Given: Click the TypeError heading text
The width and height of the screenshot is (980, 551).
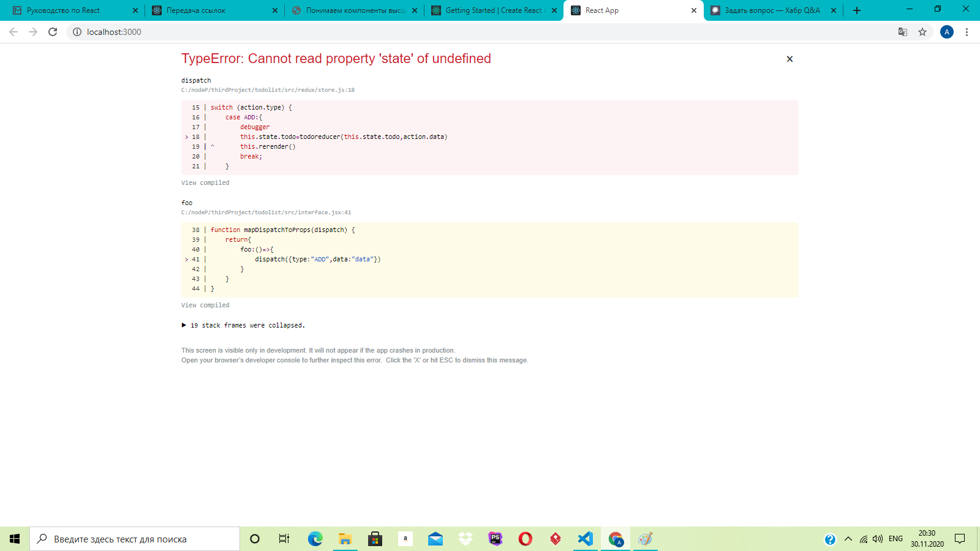Looking at the screenshot, I should [x=336, y=59].
